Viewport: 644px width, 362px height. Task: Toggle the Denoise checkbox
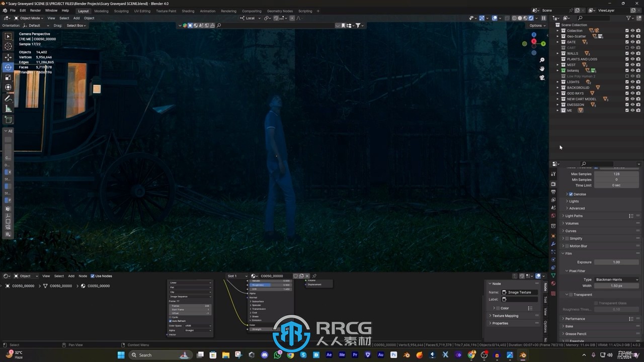coord(571,194)
